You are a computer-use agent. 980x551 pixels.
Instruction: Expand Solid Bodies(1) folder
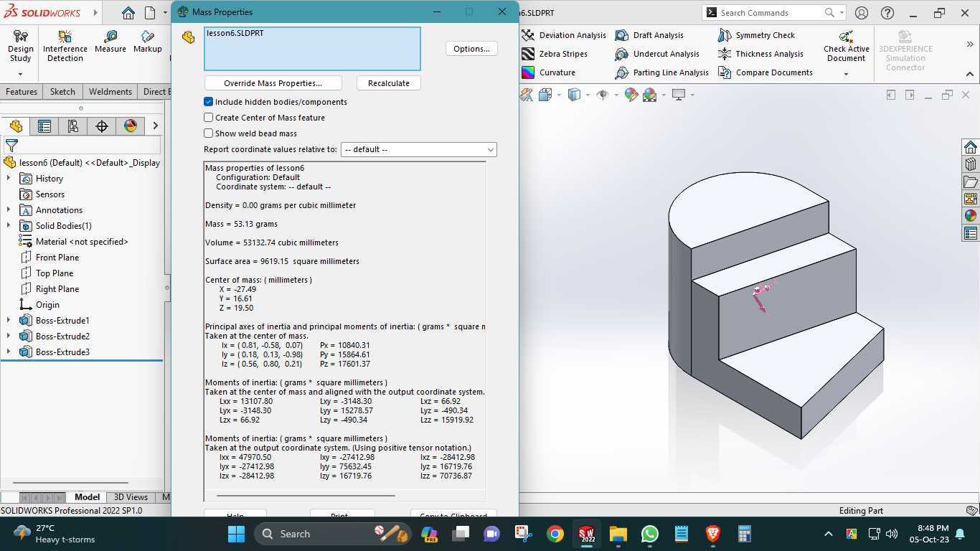(9, 226)
